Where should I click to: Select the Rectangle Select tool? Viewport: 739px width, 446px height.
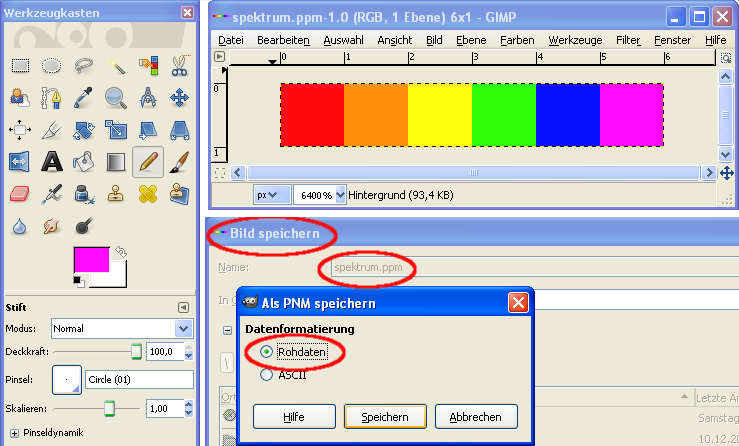coord(20,66)
